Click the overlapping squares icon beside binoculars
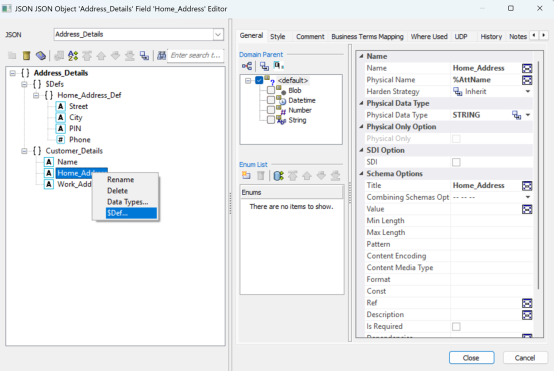 (144, 55)
